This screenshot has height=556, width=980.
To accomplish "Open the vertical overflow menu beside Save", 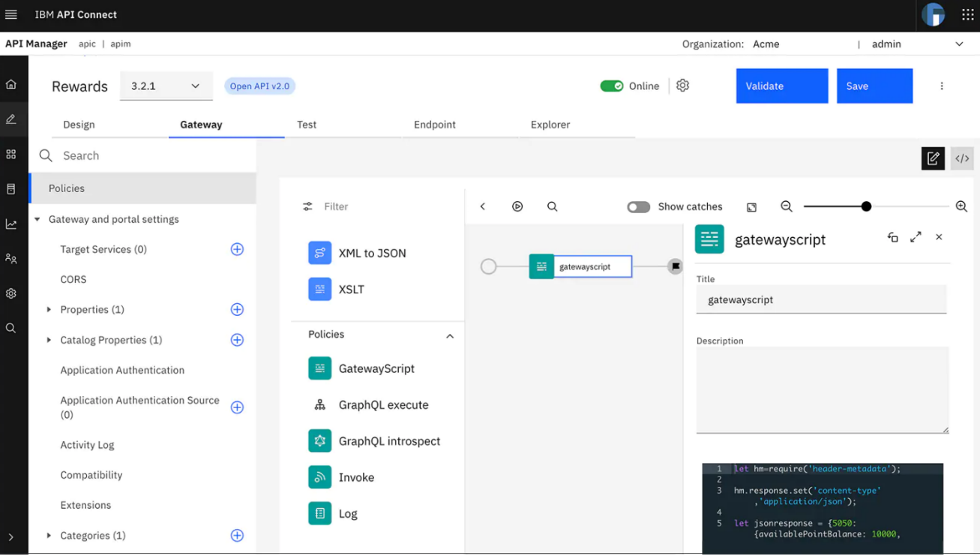I will 942,86.
